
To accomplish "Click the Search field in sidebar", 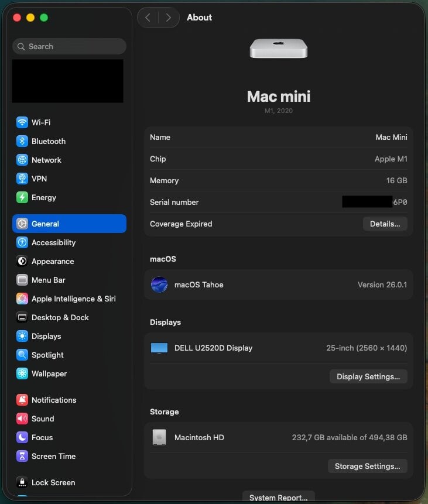I will [x=69, y=46].
